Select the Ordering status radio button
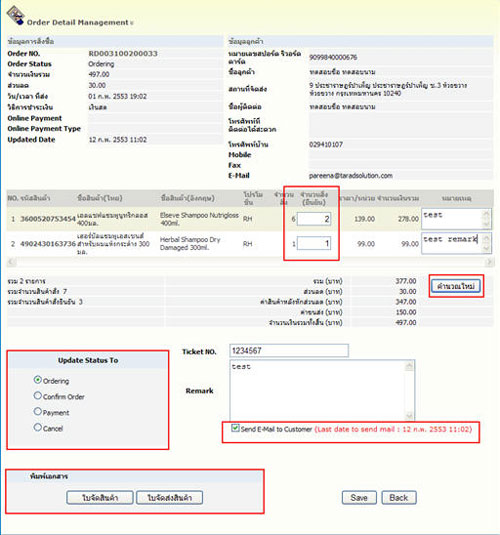The image size is (500, 535). pos(38,380)
